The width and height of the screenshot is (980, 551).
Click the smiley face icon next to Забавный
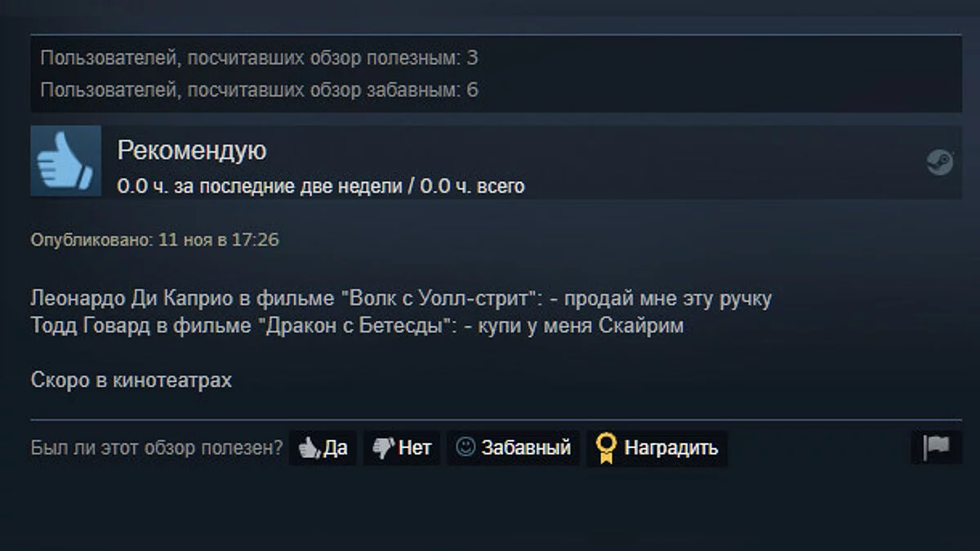465,447
